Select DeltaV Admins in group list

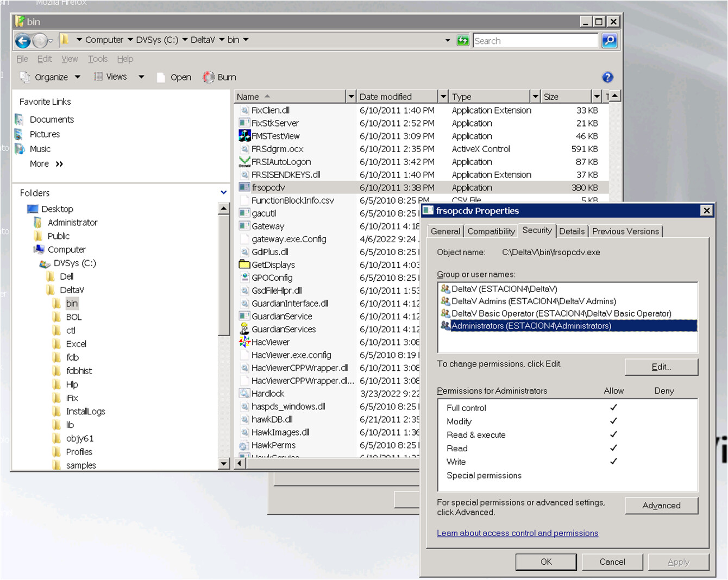click(x=534, y=301)
